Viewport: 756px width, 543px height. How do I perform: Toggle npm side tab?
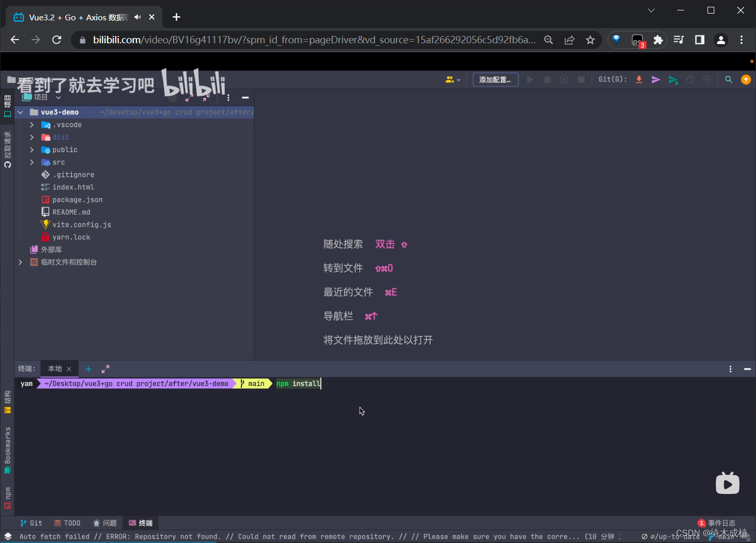click(x=7, y=498)
